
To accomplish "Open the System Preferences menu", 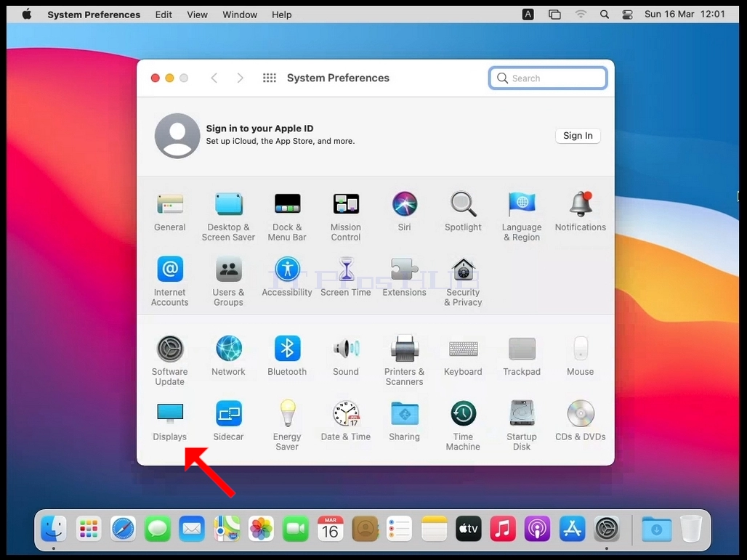I will (94, 15).
